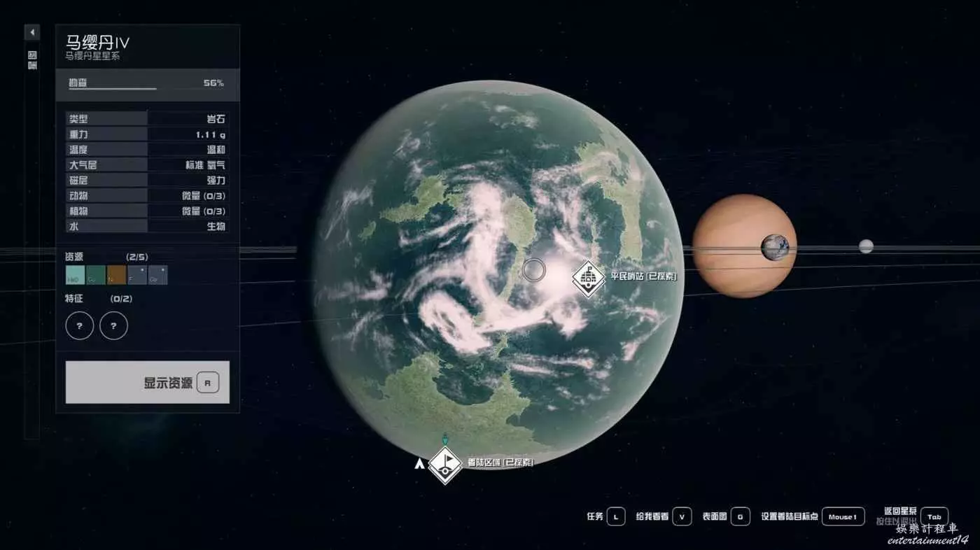The width and height of the screenshot is (980, 550).
Task: Click the civilian outpost (平民哨站) map marker
Action: 589,278
